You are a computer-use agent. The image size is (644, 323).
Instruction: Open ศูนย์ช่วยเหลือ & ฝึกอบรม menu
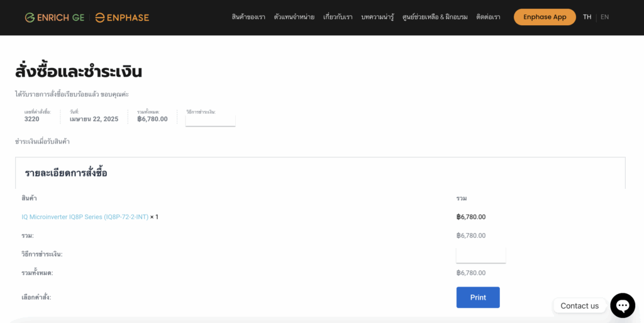pos(435,17)
